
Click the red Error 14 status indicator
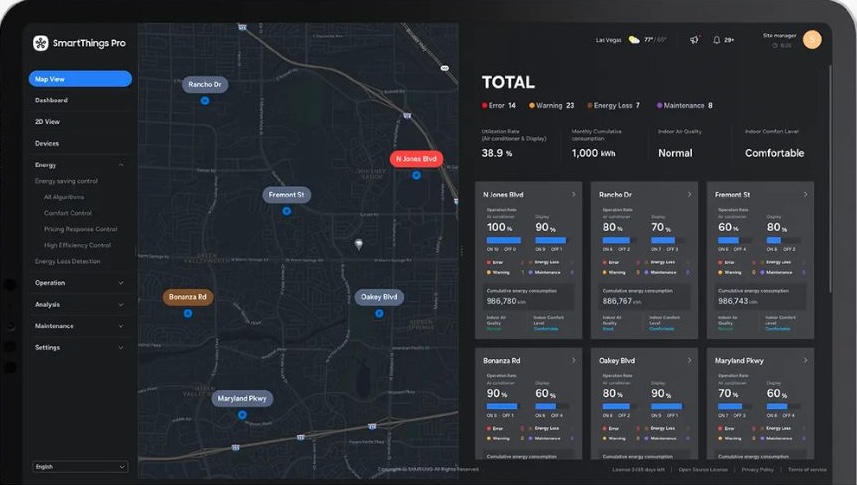tap(498, 106)
